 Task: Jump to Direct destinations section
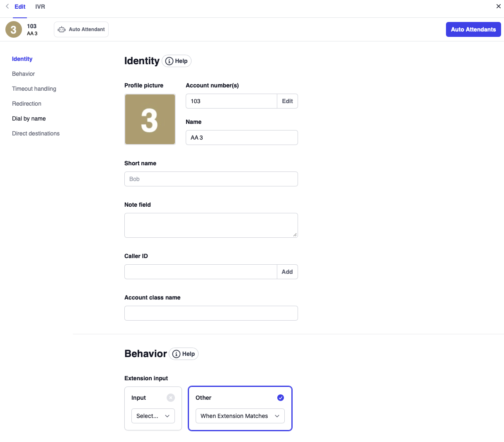[36, 133]
